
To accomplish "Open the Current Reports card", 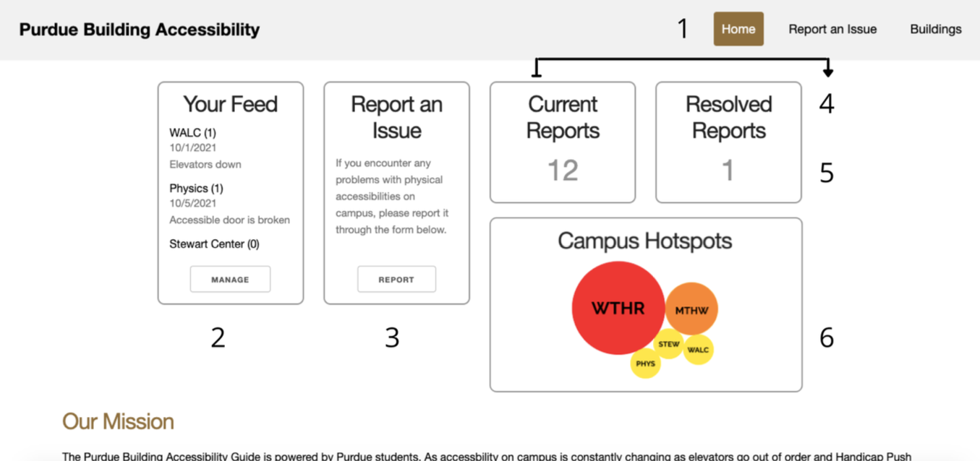I will [563, 118].
